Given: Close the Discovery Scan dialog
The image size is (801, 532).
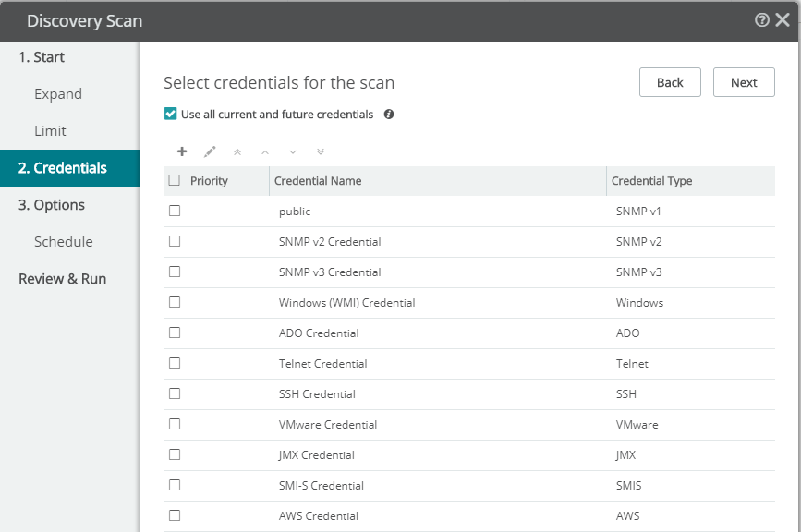Looking at the screenshot, I should (x=783, y=20).
